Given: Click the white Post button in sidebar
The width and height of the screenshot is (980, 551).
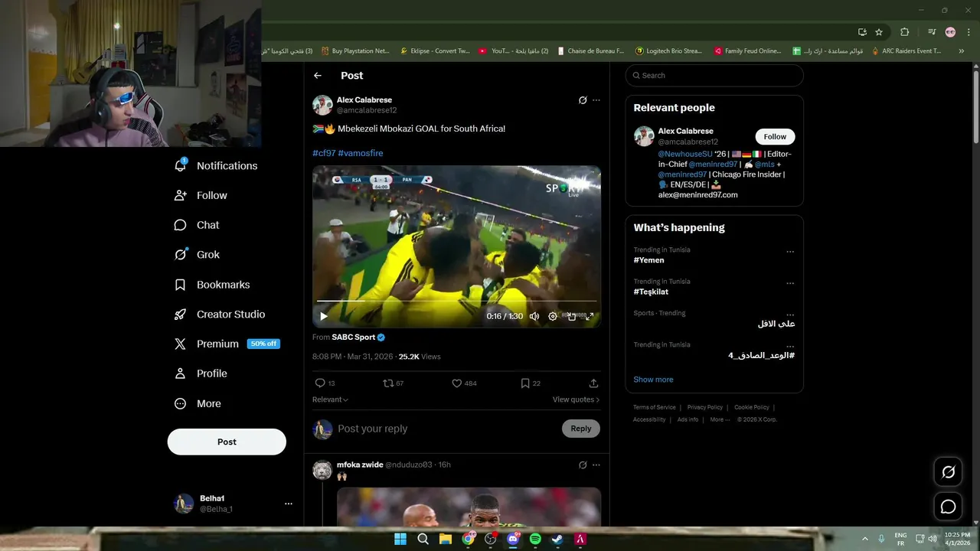Looking at the screenshot, I should pyautogui.click(x=227, y=442).
